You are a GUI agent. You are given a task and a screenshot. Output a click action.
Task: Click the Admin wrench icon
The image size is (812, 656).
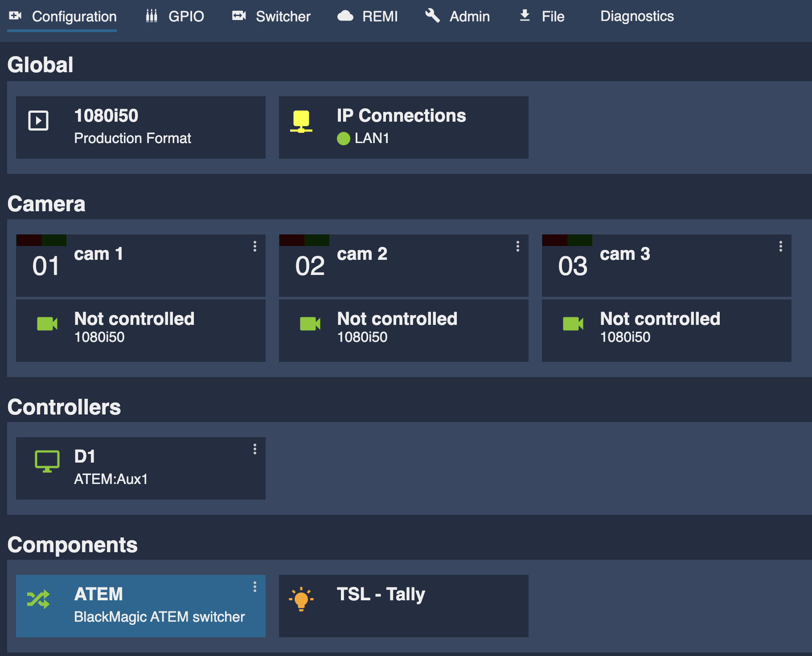pyautogui.click(x=432, y=16)
